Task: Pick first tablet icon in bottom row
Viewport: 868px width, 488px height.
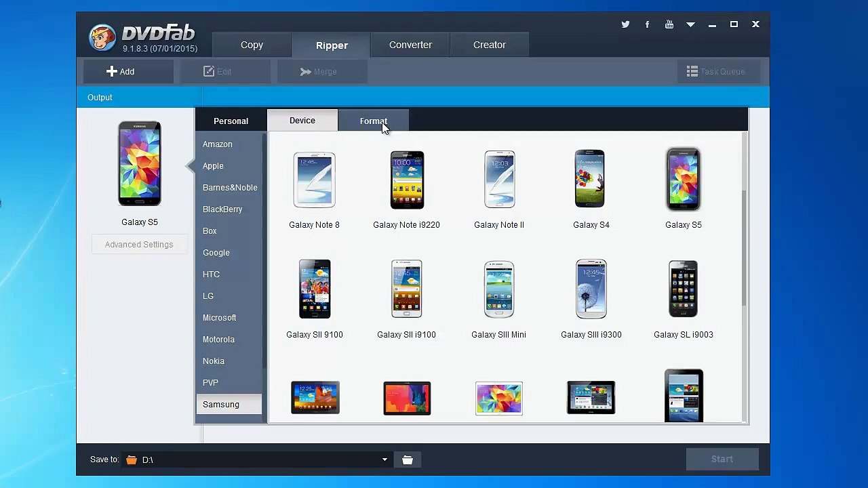Action: pos(315,398)
